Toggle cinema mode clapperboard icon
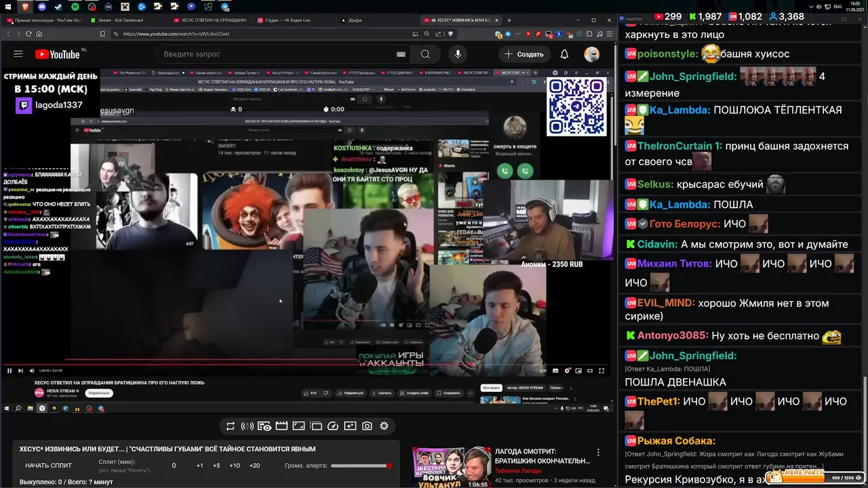This screenshot has width=868, height=488. pyautogui.click(x=281, y=426)
